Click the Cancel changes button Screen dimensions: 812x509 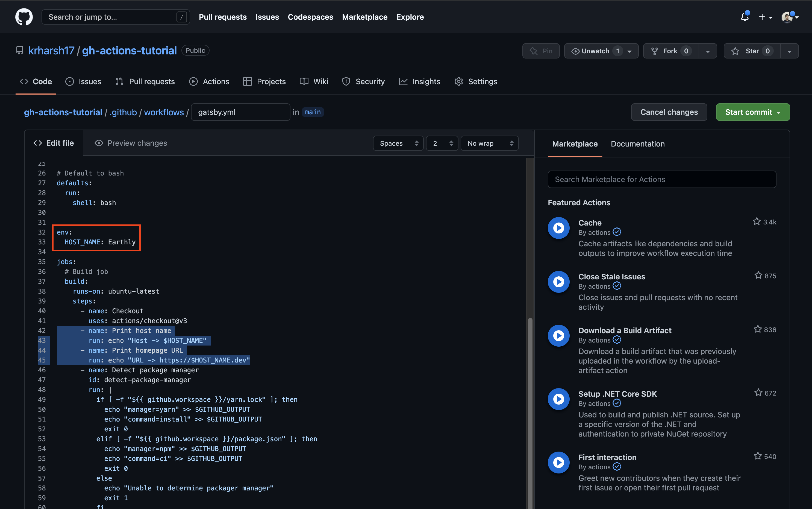(669, 112)
